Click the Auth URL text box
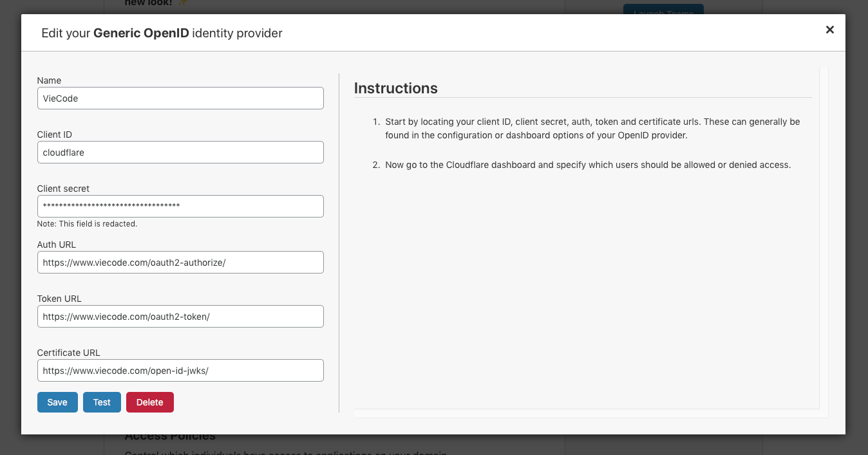Viewport: 868px width, 455px height. pos(180,263)
